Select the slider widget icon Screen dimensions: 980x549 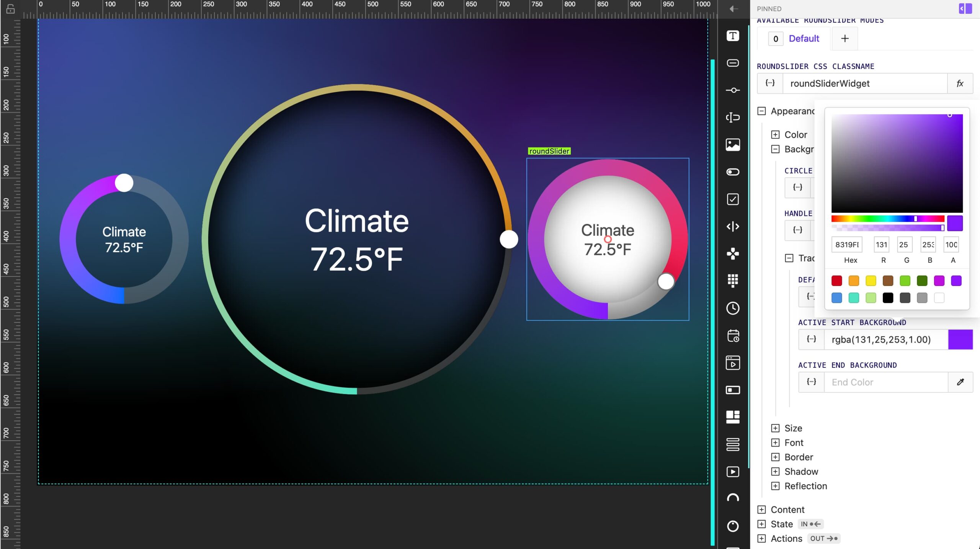(x=733, y=90)
